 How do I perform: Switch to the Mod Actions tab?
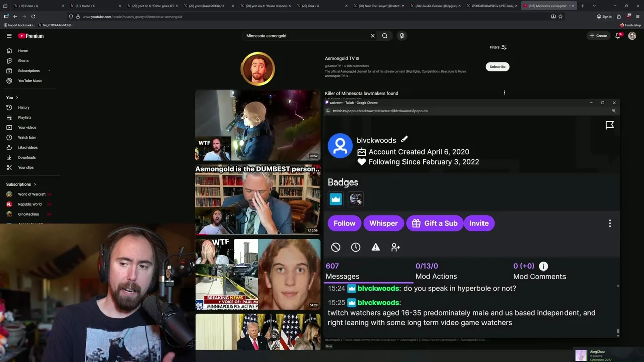(436, 271)
